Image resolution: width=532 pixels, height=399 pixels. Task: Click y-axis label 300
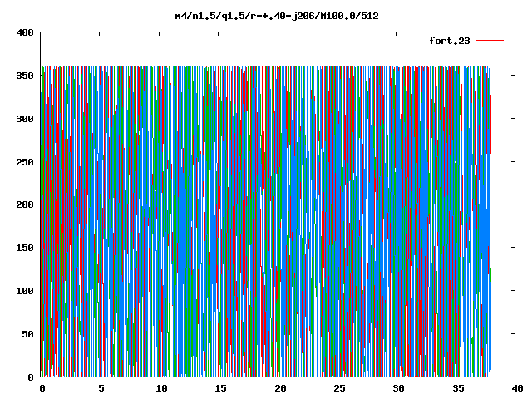coord(25,119)
